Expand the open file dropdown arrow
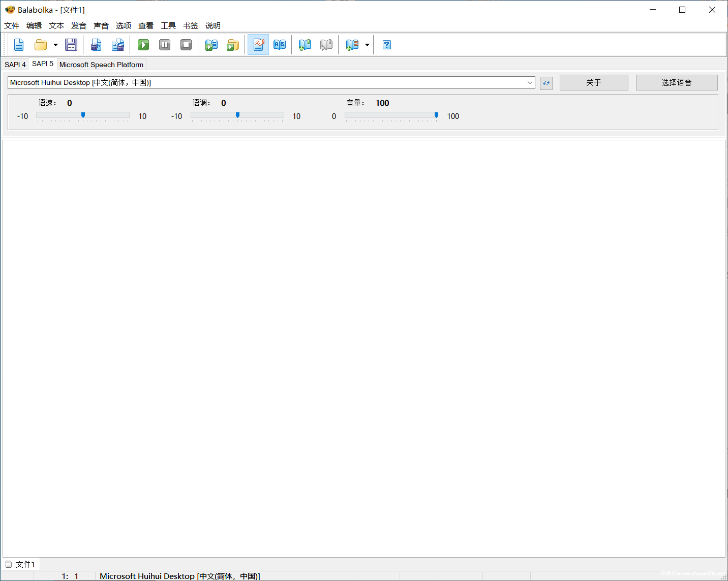This screenshot has height=581, width=728. click(55, 45)
